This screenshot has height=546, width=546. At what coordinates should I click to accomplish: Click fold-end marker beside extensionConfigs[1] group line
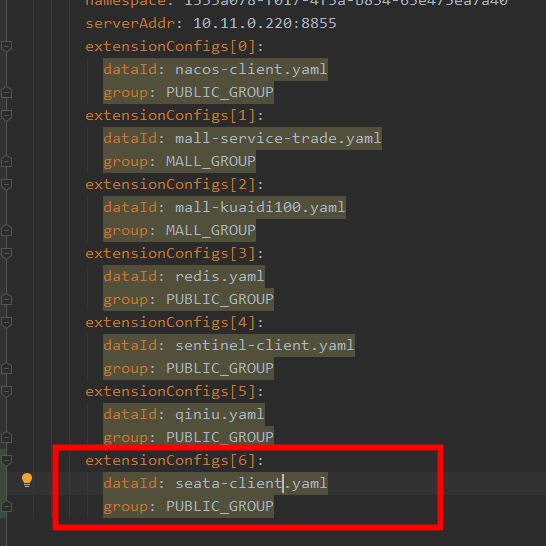pos(6,161)
